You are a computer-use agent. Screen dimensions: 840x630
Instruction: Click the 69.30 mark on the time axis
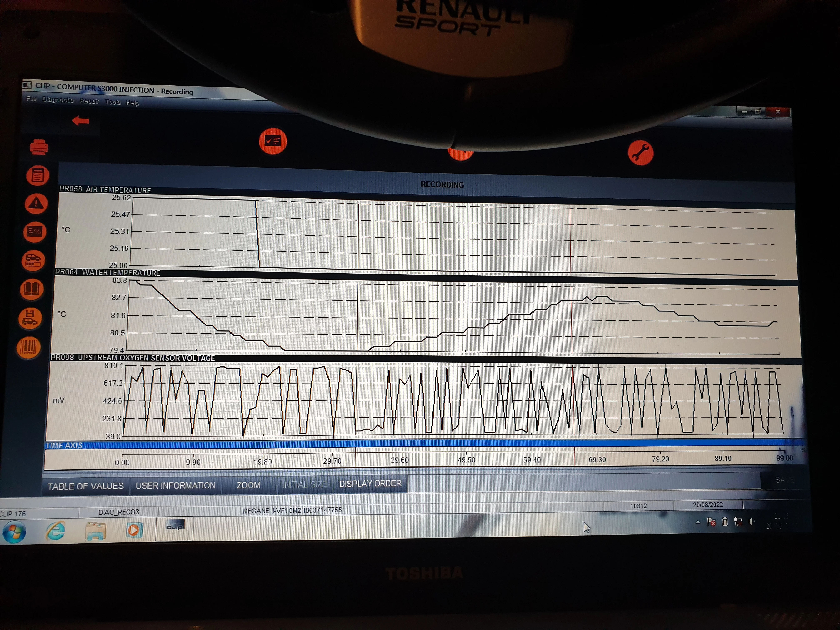click(x=597, y=460)
